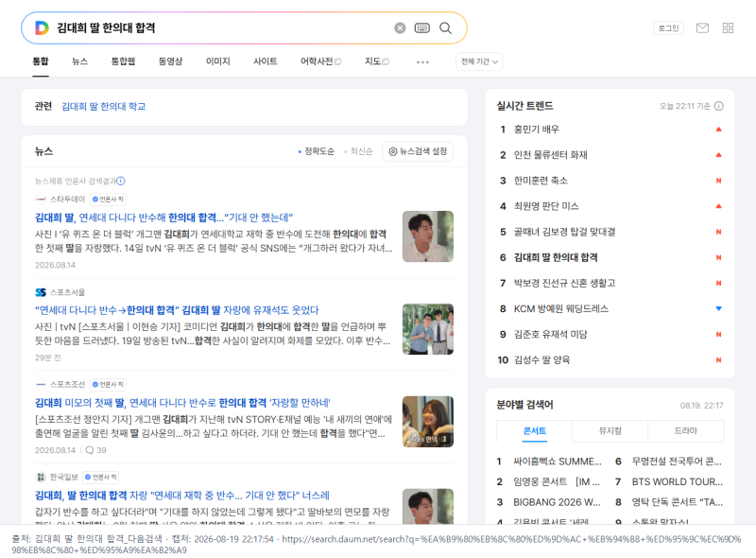Select the 콘서트 category tab

coord(535,431)
